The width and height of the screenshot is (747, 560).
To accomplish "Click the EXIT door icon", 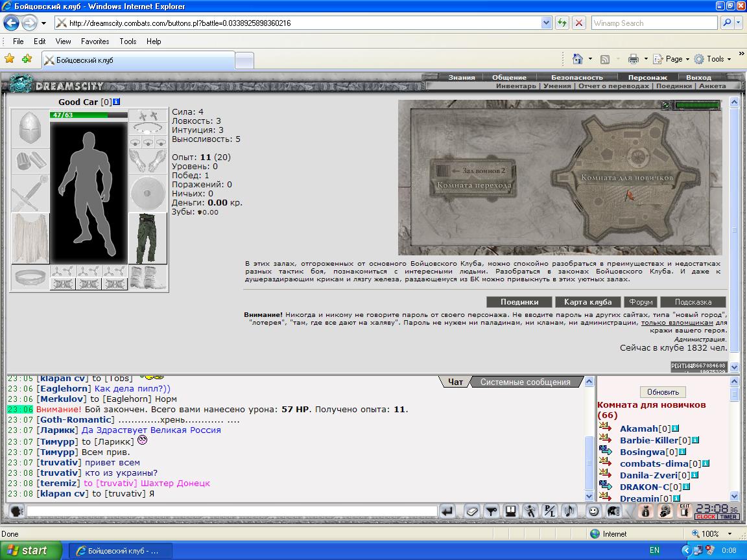I will click(685, 511).
